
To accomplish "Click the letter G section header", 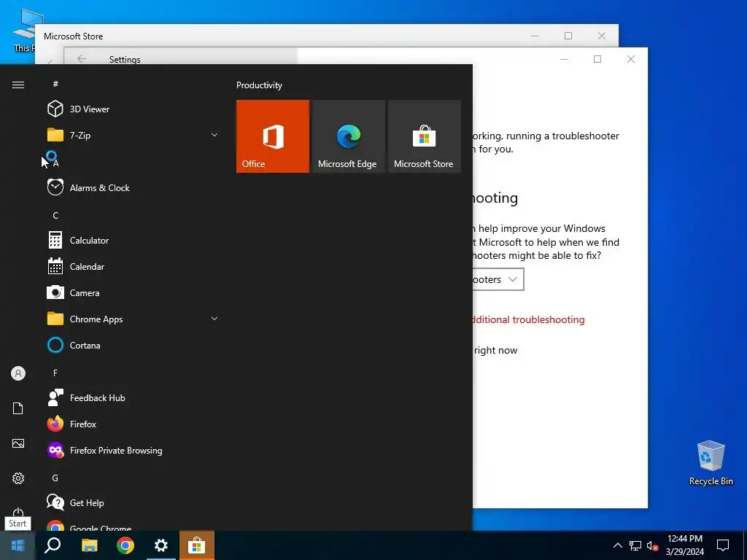I will point(55,478).
